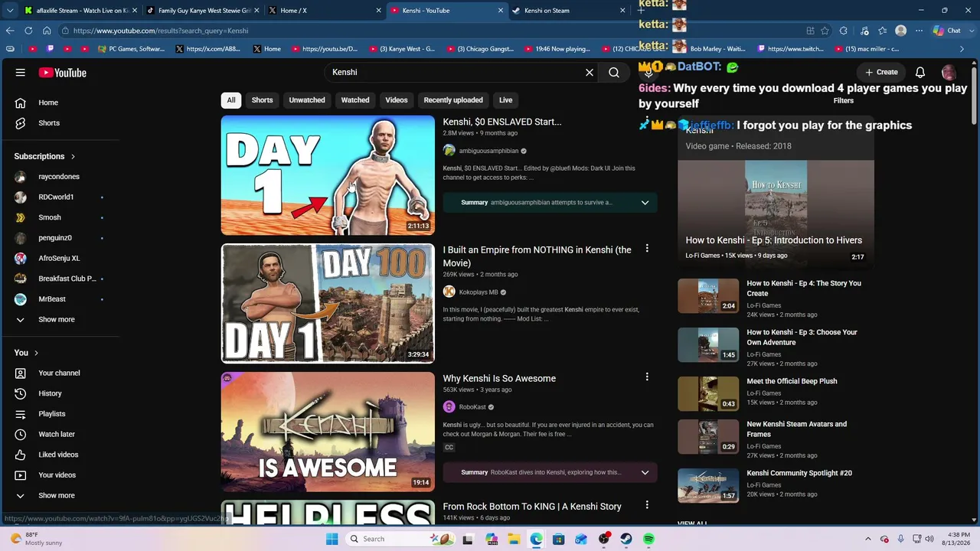
Task: Open Playlists in the sidebar
Action: click(52, 414)
